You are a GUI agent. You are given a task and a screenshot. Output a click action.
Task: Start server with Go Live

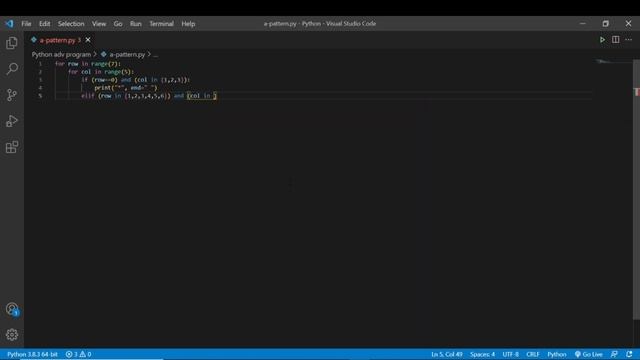click(589, 354)
